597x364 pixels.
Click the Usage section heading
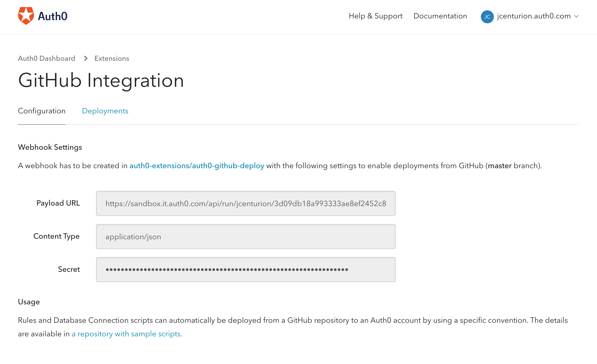(29, 302)
